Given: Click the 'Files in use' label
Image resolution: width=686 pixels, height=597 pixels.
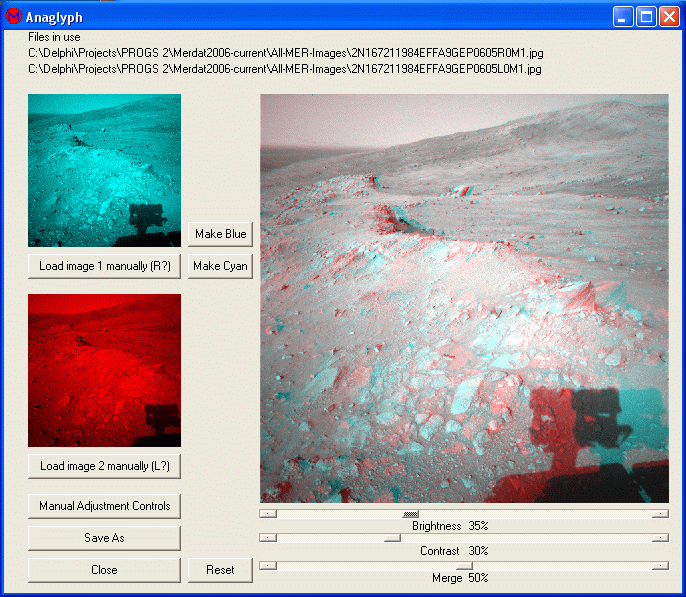Looking at the screenshot, I should click(54, 37).
